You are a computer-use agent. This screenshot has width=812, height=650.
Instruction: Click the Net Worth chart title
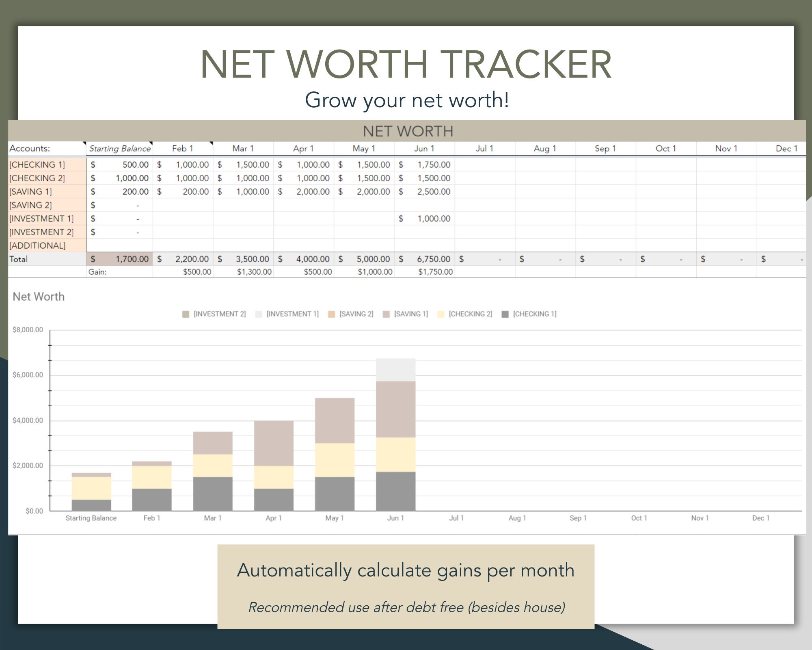point(39,297)
